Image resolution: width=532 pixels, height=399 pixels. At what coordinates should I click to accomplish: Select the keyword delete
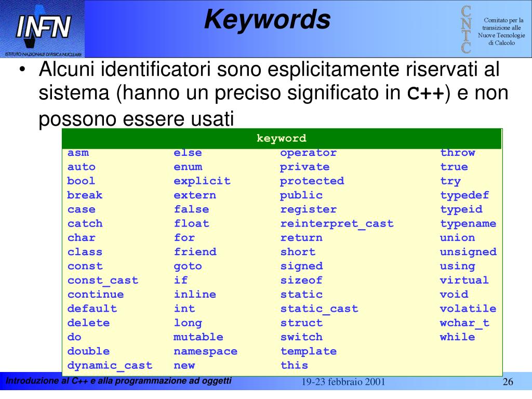88,323
